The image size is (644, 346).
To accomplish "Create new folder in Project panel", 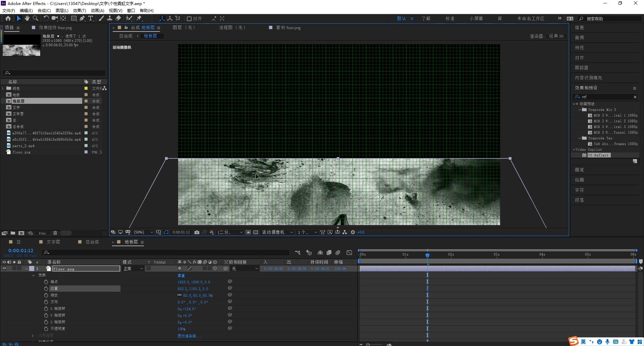I will coord(13,233).
